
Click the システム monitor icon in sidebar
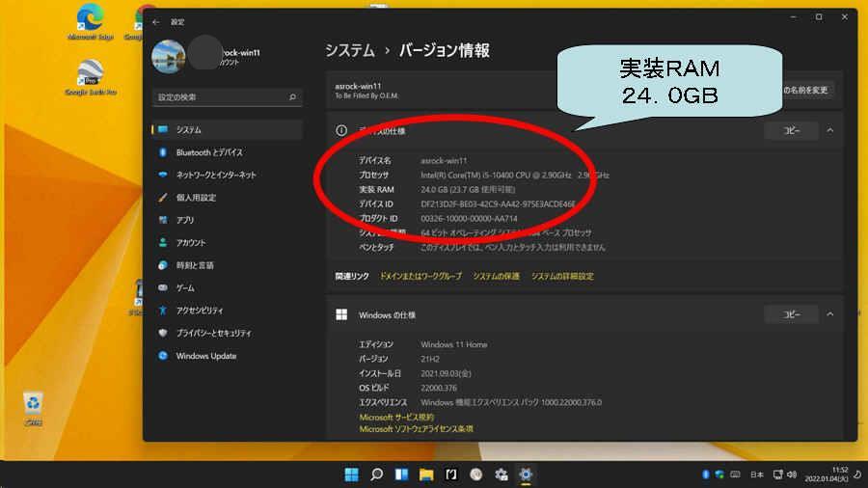(163, 129)
